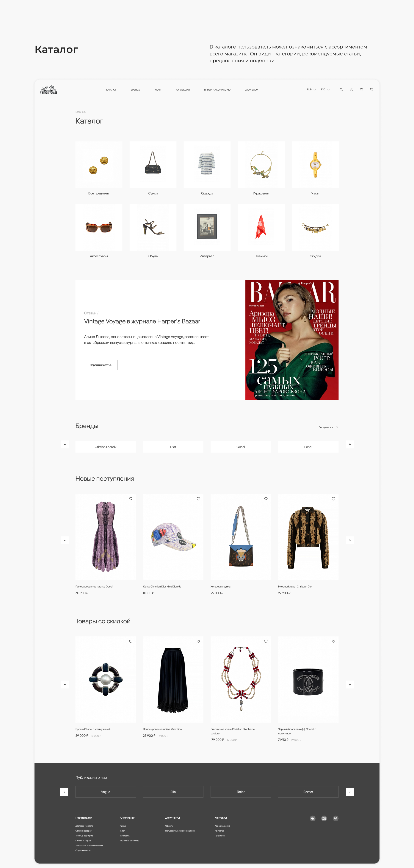Toggle favorite heart on Chanel pearl brooch

pos(131,641)
